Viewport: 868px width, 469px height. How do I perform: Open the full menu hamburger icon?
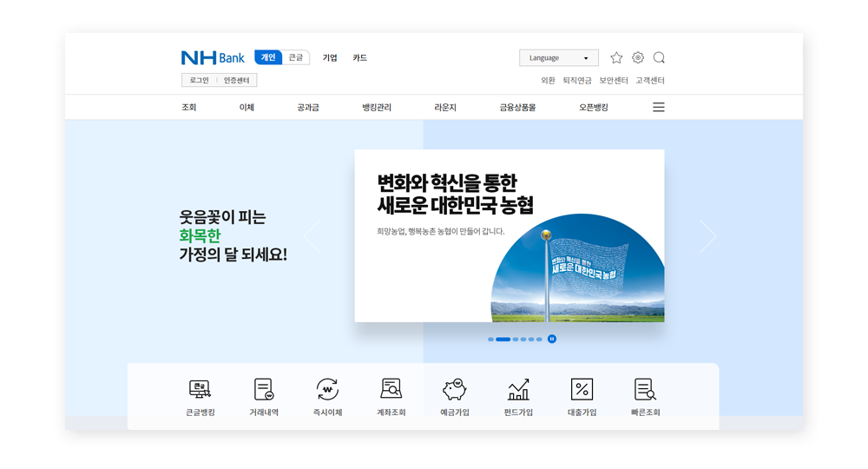pyautogui.click(x=658, y=107)
